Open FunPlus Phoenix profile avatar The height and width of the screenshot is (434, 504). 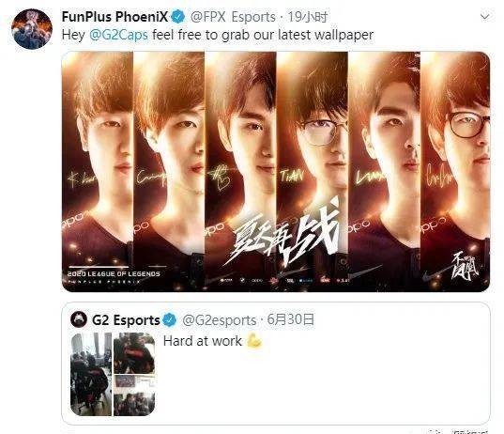32,29
